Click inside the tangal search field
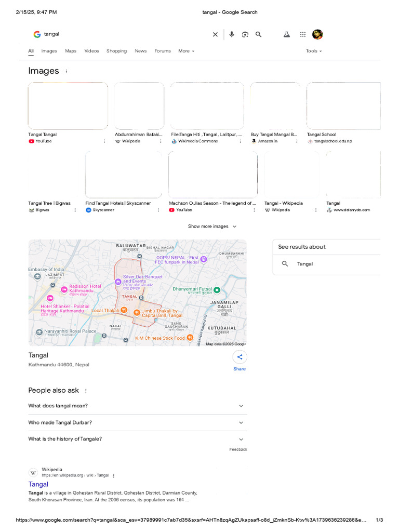The height and width of the screenshot is (532, 399). click(x=126, y=34)
